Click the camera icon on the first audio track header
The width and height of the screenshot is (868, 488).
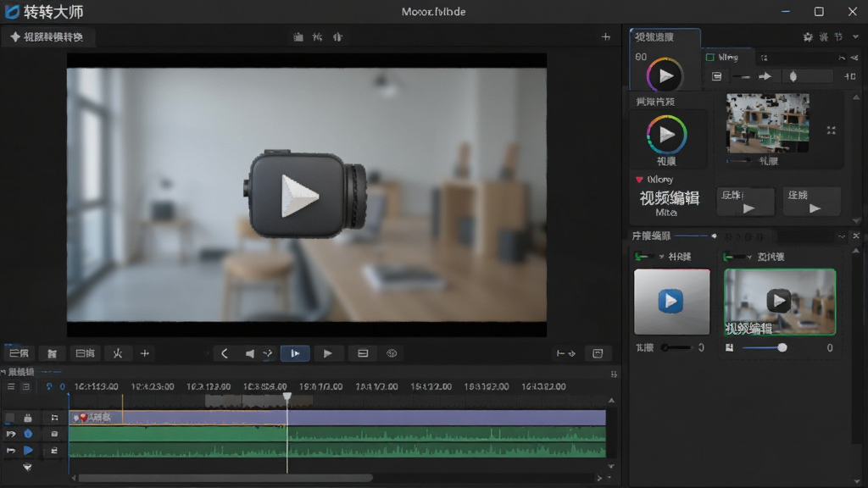54,435
